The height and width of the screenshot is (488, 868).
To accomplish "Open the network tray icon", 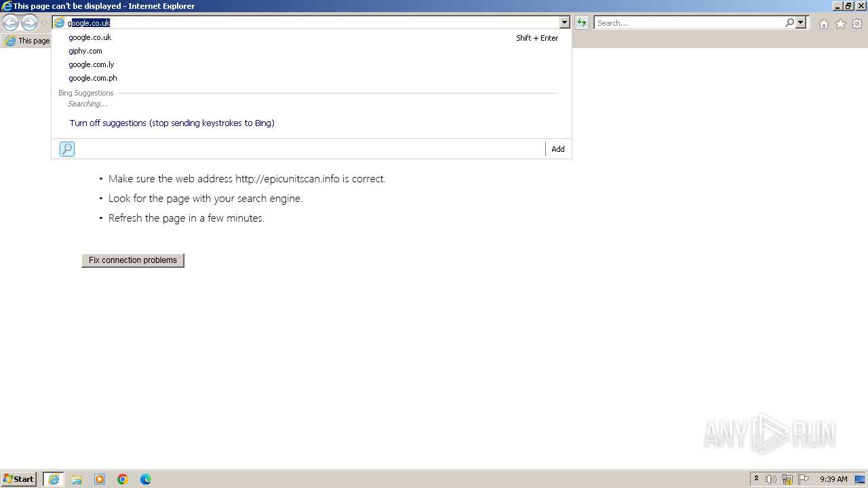I will (x=787, y=479).
